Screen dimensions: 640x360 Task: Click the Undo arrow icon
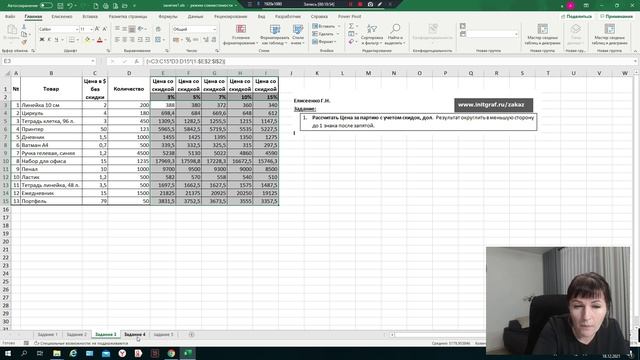coord(70,6)
